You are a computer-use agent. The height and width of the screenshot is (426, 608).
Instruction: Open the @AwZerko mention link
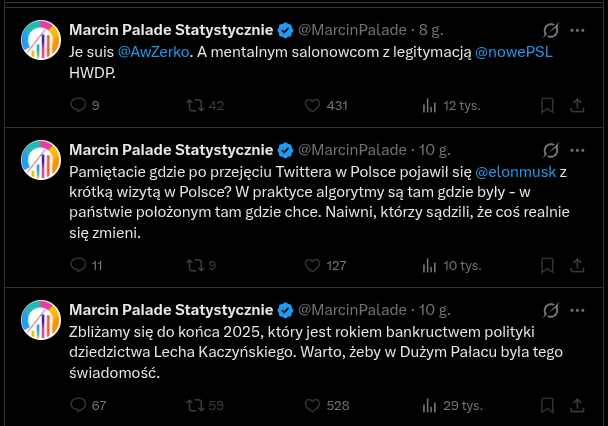pyautogui.click(x=148, y=51)
